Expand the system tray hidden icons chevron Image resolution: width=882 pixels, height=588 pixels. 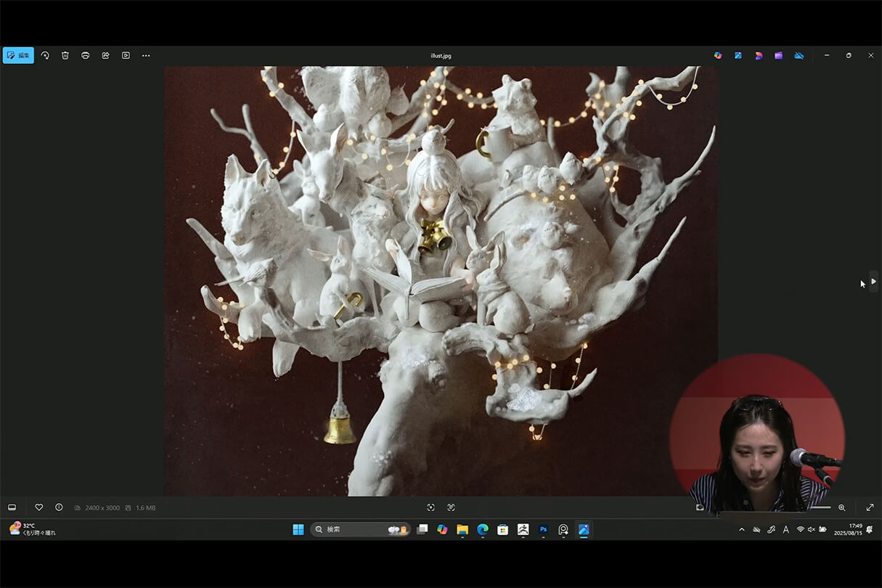[x=741, y=530]
